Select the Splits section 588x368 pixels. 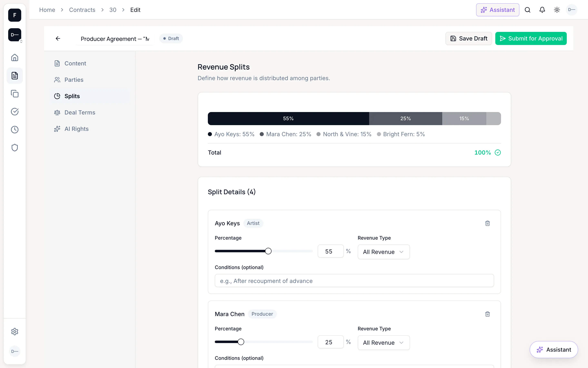90,96
